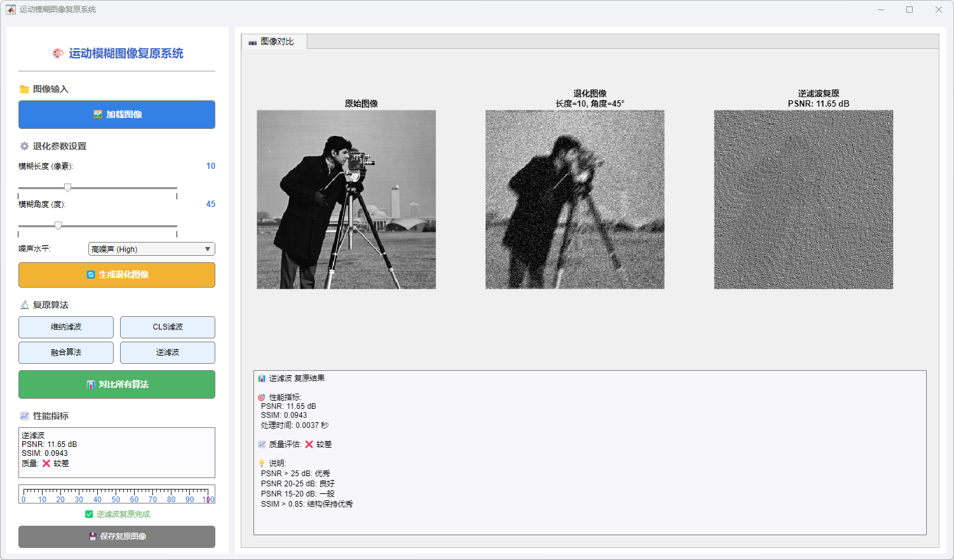
Task: Click the 模糊长度 slider handle
Action: tap(67, 187)
